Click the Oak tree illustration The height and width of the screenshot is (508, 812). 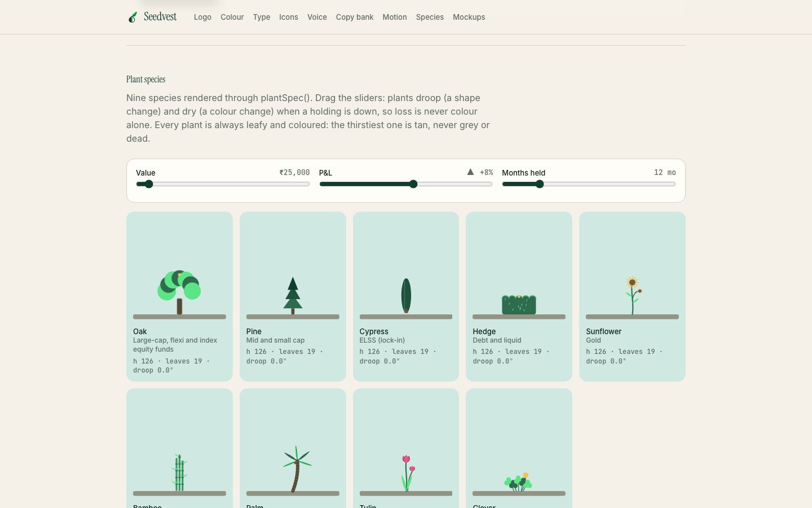(179, 292)
